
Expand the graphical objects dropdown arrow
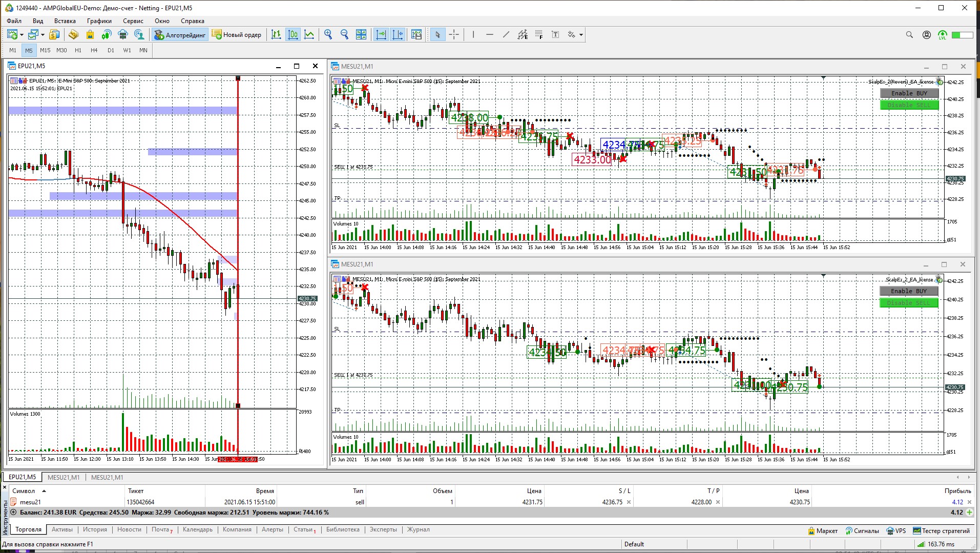coord(581,35)
